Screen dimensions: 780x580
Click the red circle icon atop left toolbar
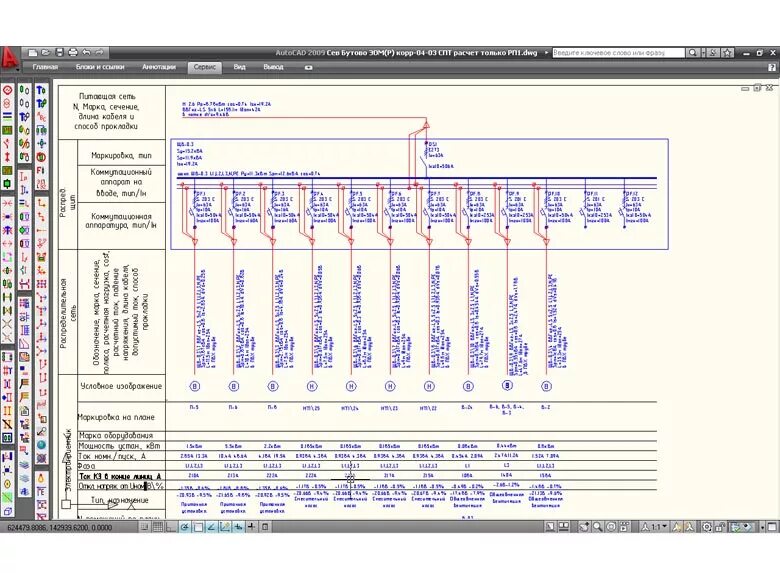(7, 91)
